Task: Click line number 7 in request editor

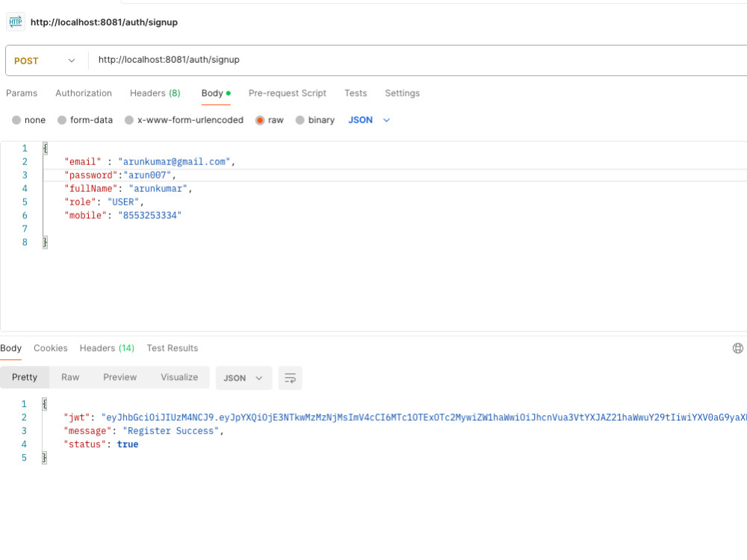Action: pyautogui.click(x=25, y=228)
